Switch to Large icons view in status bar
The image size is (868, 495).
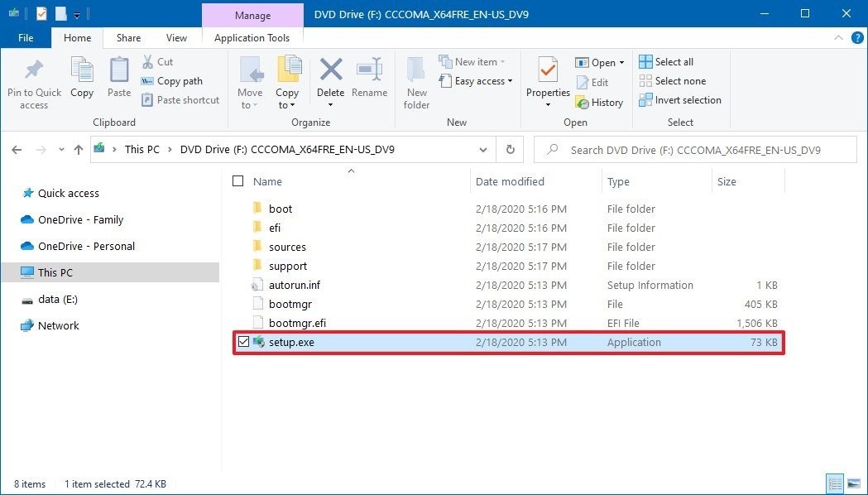[x=854, y=483]
